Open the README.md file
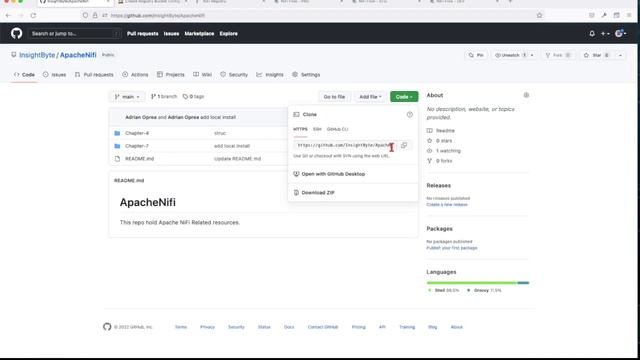 click(x=139, y=158)
